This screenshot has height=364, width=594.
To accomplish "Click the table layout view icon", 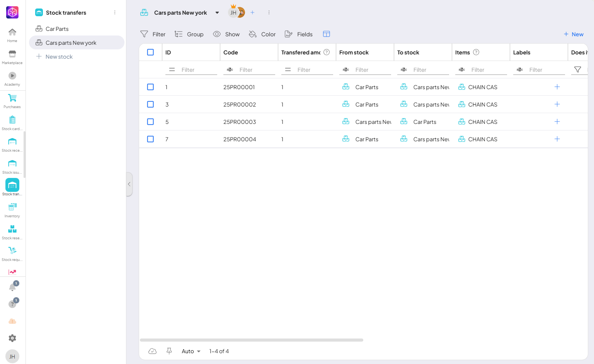I will (x=327, y=34).
